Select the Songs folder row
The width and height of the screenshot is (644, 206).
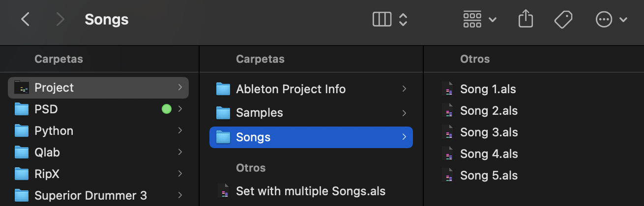(x=311, y=137)
